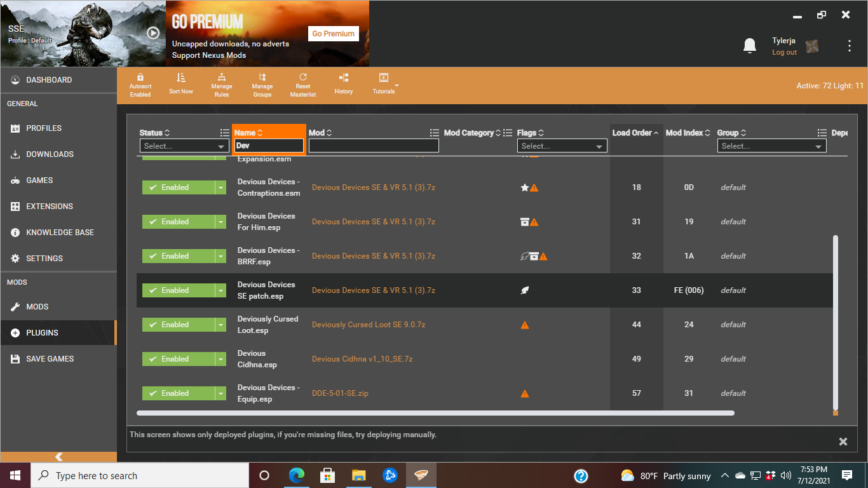Open Profiles page

(58, 128)
